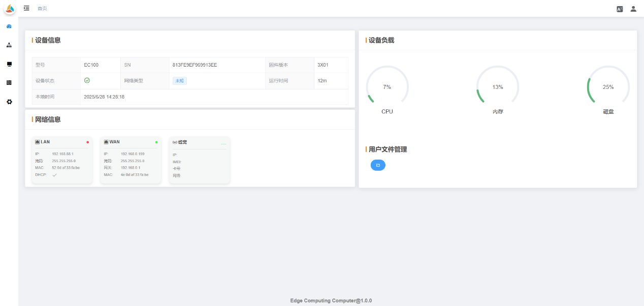Select the WAN network card title
Screen dimensions: 644x306
114,142
